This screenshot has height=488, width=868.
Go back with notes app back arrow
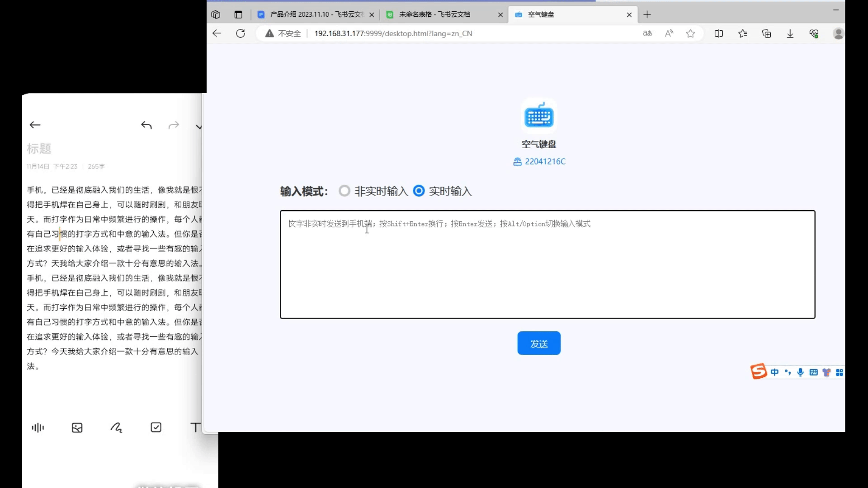pyautogui.click(x=35, y=125)
